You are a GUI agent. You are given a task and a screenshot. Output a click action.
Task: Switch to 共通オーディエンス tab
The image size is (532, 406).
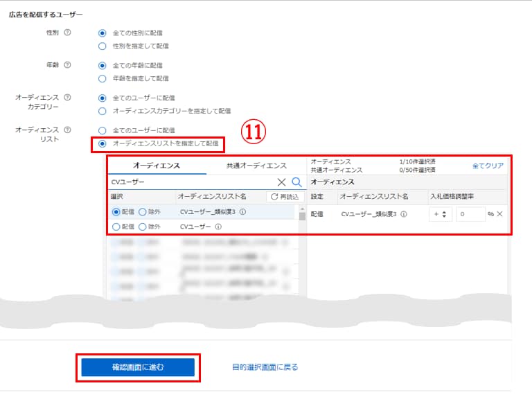256,166
